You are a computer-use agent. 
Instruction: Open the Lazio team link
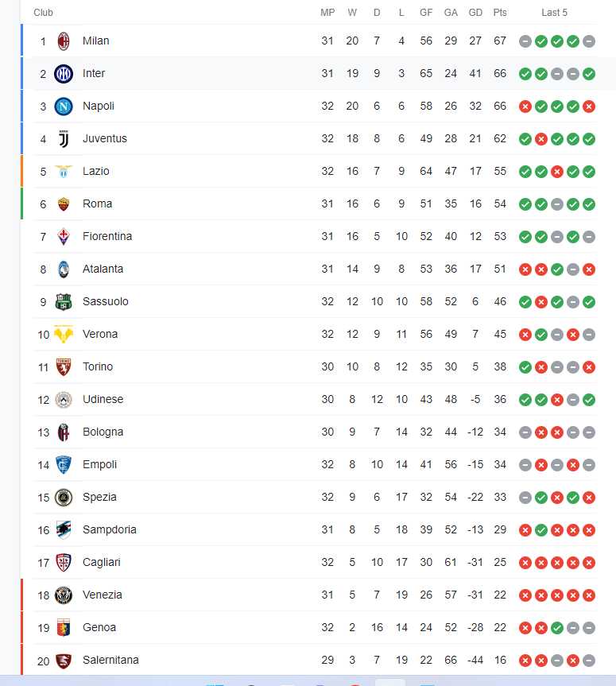pyautogui.click(x=96, y=171)
